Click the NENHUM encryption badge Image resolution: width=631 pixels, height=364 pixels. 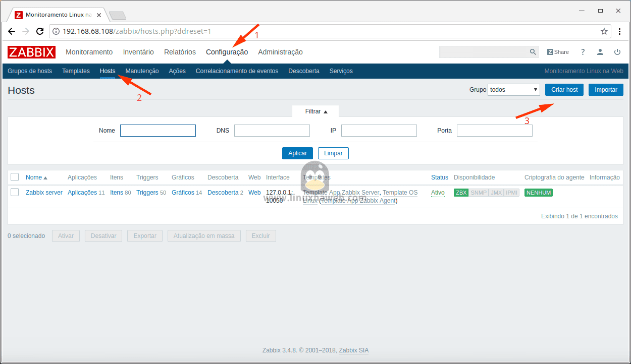(539, 193)
